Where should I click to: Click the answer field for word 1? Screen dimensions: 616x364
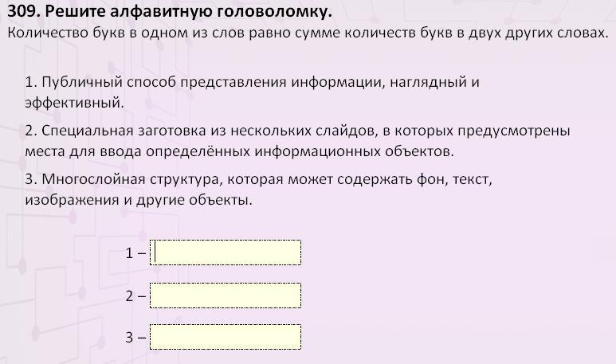click(226, 252)
